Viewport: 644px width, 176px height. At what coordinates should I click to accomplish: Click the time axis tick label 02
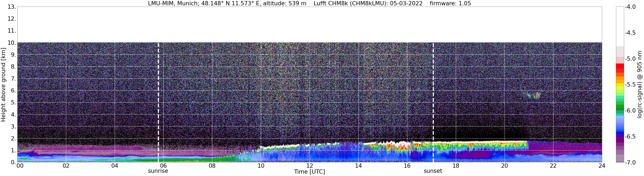66,166
